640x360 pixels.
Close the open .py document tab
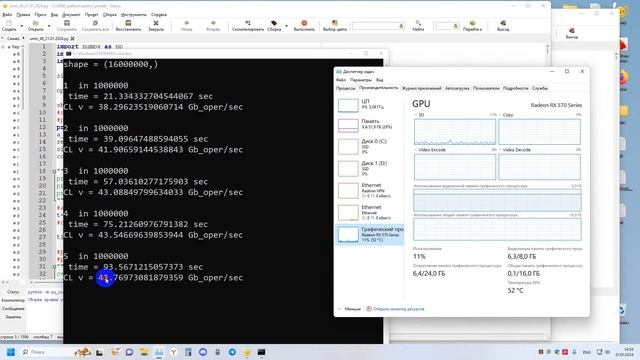(73, 38)
